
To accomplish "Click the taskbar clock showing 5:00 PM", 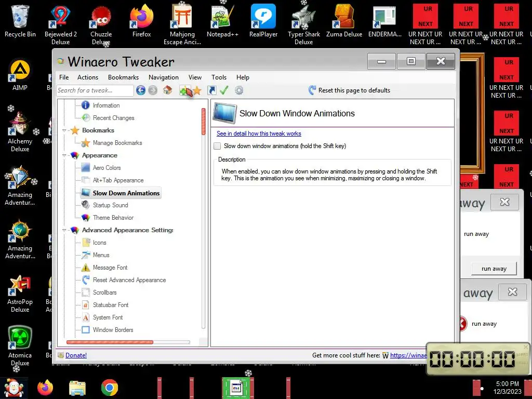I will coord(507,388).
